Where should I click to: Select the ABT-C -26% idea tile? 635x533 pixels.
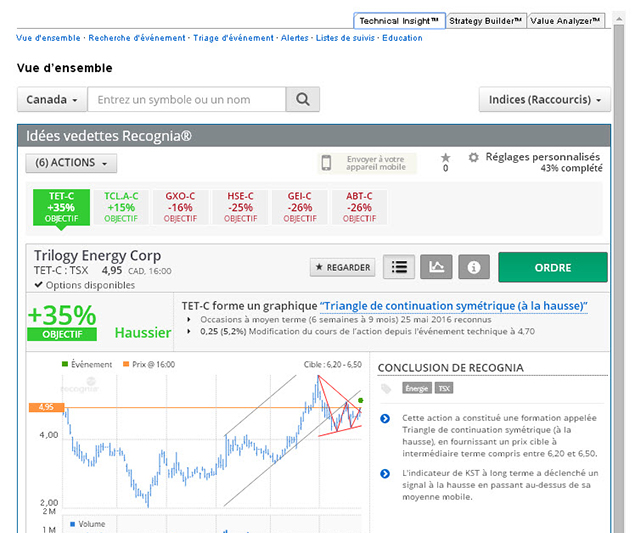click(359, 207)
